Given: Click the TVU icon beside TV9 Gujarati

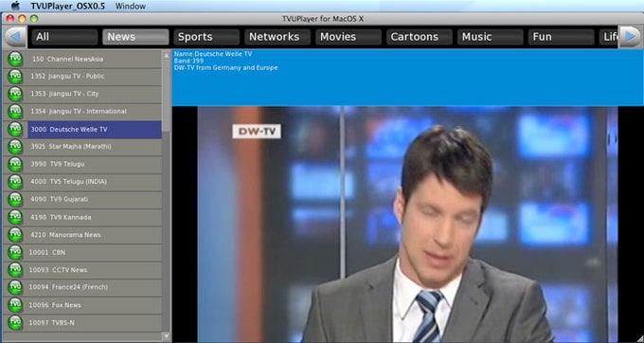Looking at the screenshot, I should click(x=15, y=200).
